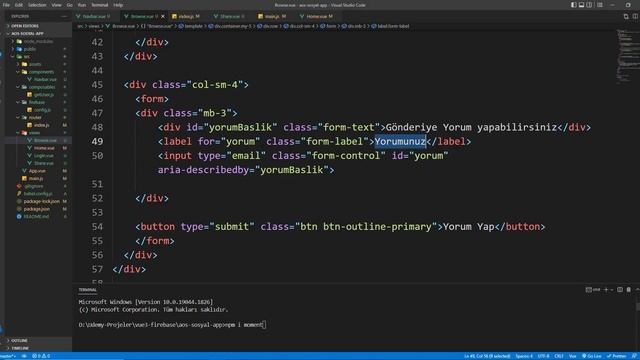
Task: Open the Run menu
Action: [x=82, y=5]
